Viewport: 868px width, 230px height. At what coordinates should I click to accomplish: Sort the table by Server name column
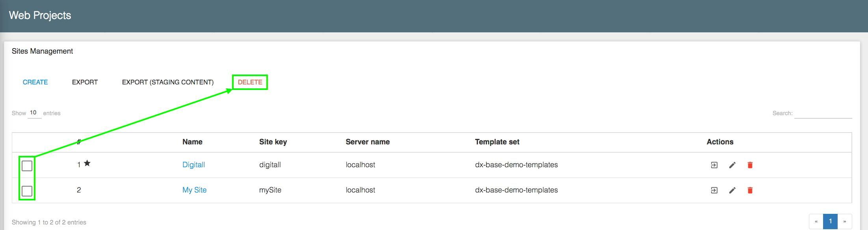tap(368, 142)
